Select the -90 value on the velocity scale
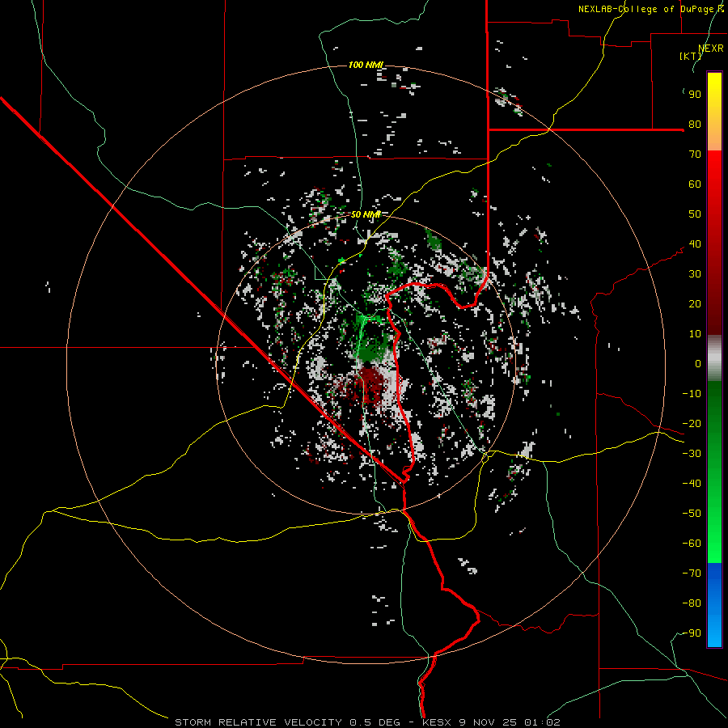728x728 pixels. pos(692,633)
